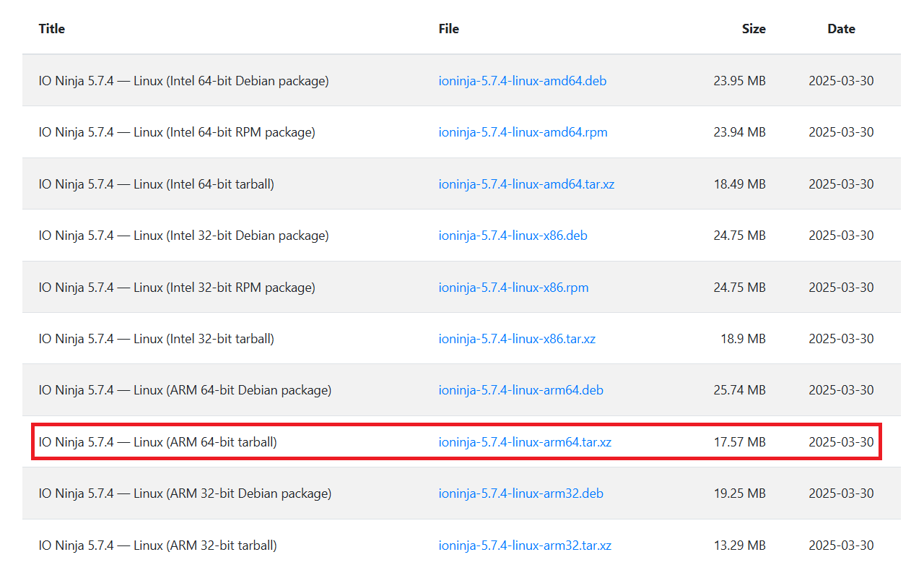Click the date in the amd64.deb row

click(841, 81)
